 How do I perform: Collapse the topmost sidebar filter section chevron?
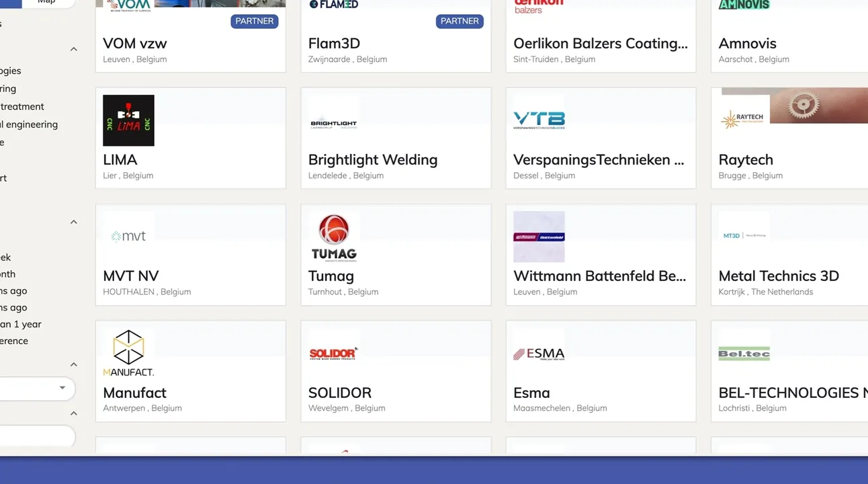tap(74, 49)
